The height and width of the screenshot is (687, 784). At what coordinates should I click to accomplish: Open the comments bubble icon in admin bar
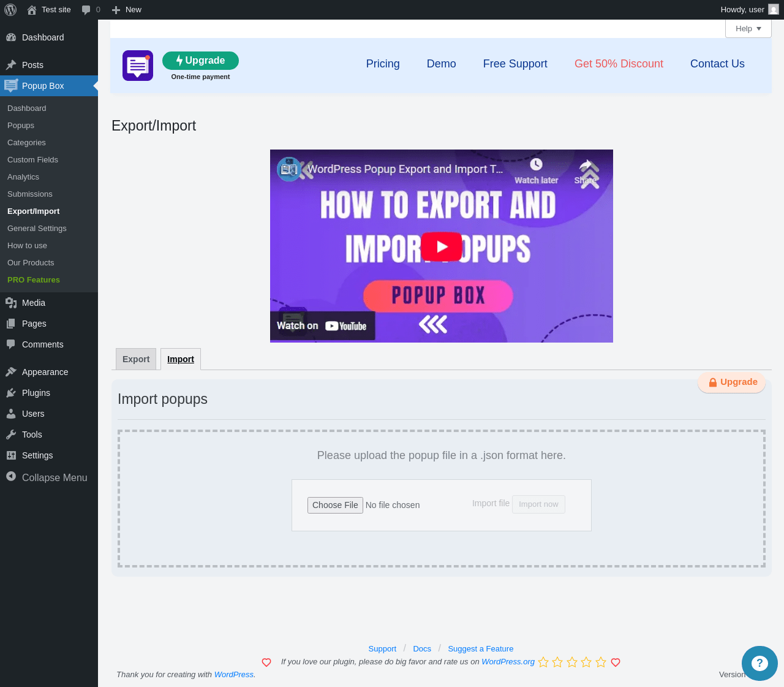tap(86, 10)
